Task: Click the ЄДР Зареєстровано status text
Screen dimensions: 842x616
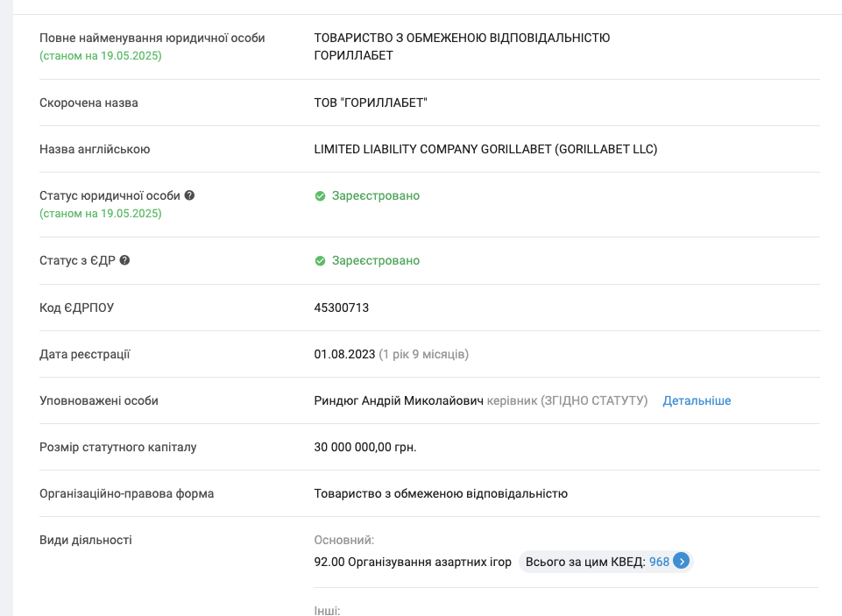Action: pos(375,261)
